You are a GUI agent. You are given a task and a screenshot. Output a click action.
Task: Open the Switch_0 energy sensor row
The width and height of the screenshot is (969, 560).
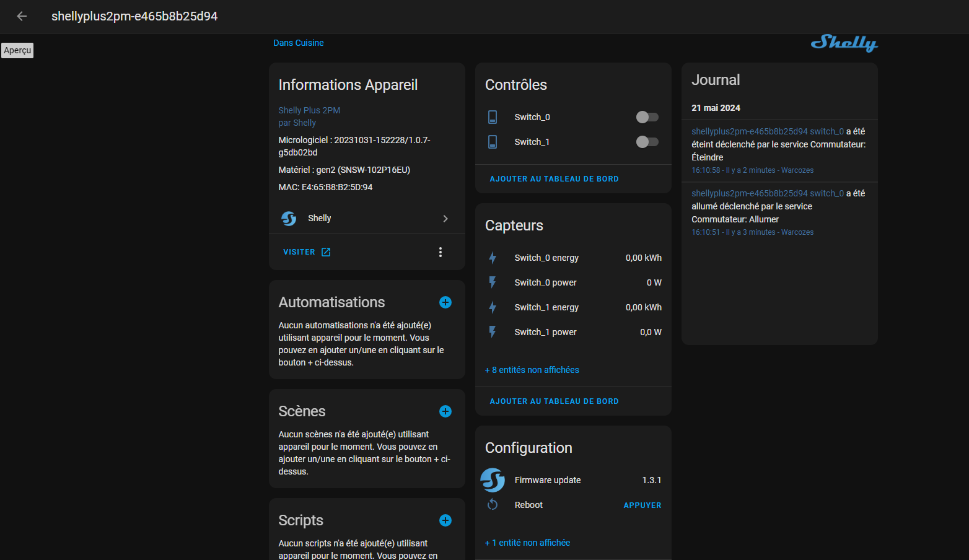573,258
